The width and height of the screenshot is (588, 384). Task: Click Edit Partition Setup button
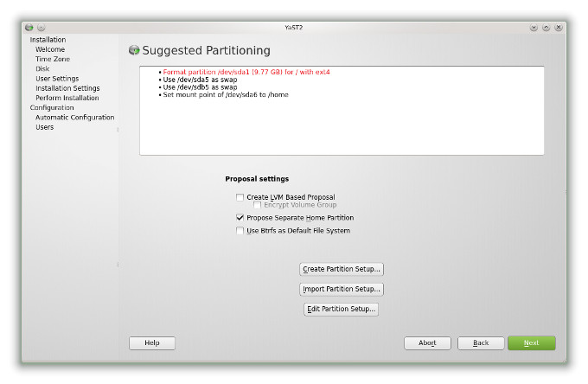coord(341,309)
